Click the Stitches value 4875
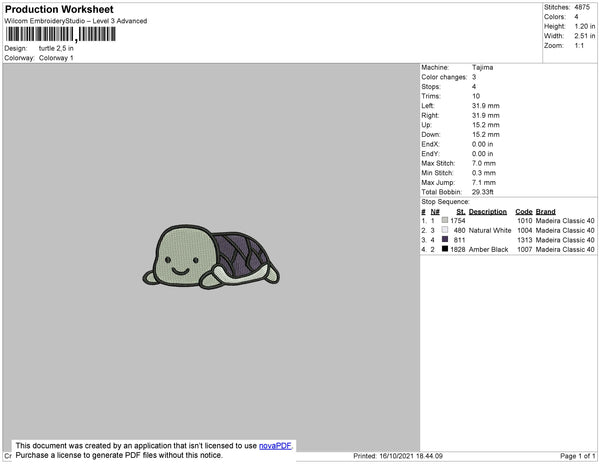This screenshot has width=600, height=464. pyautogui.click(x=582, y=7)
